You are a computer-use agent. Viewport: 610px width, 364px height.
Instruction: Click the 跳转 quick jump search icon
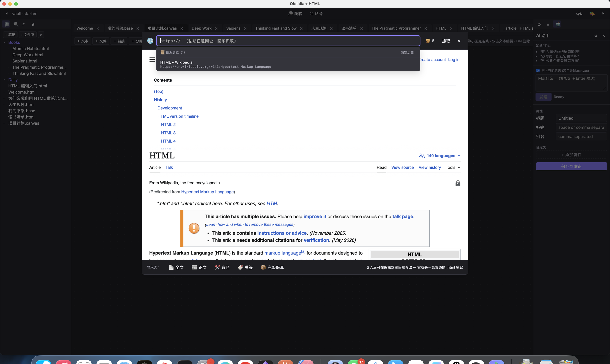pos(295,13)
